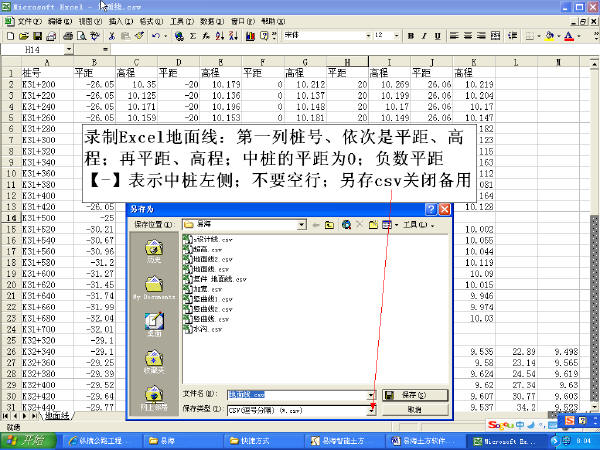Open the Name Box H14 dropdown arrow

coord(68,49)
